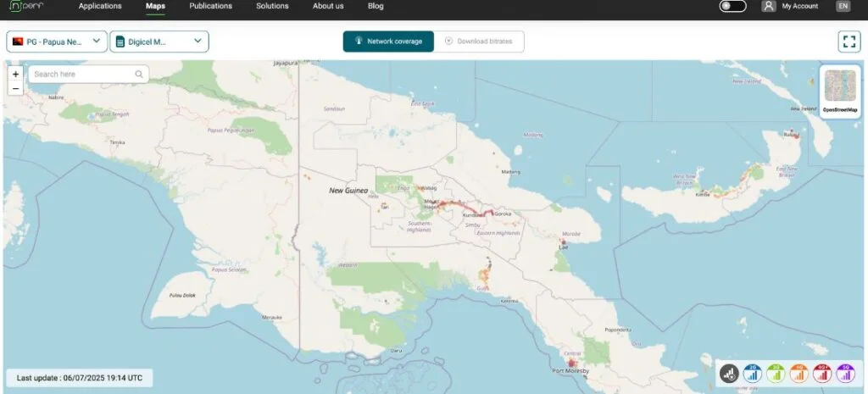Zoom out the map with minus button

(x=15, y=88)
